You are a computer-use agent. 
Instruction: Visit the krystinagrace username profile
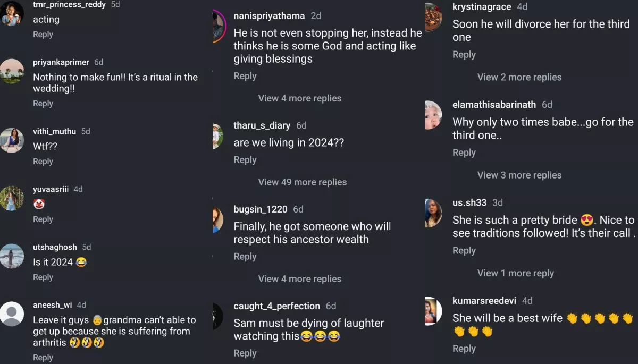[482, 7]
